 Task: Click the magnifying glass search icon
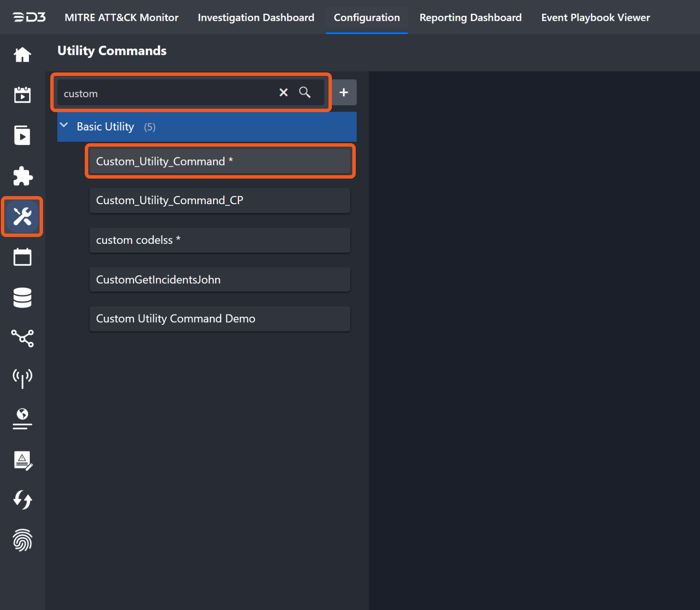point(305,93)
